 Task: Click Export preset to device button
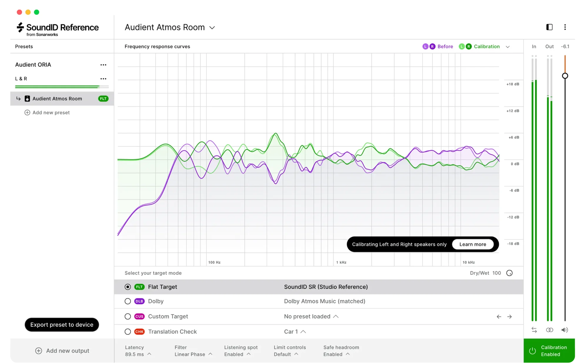pos(62,325)
